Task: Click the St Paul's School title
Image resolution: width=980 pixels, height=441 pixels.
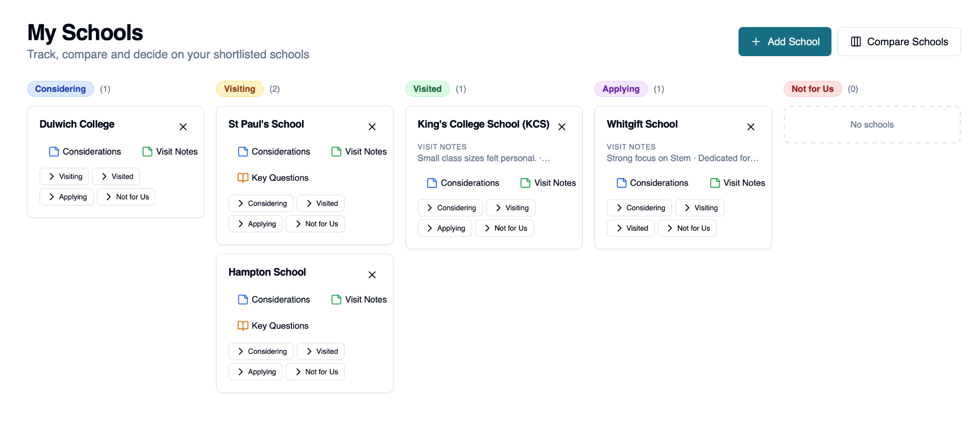Action: [266, 124]
